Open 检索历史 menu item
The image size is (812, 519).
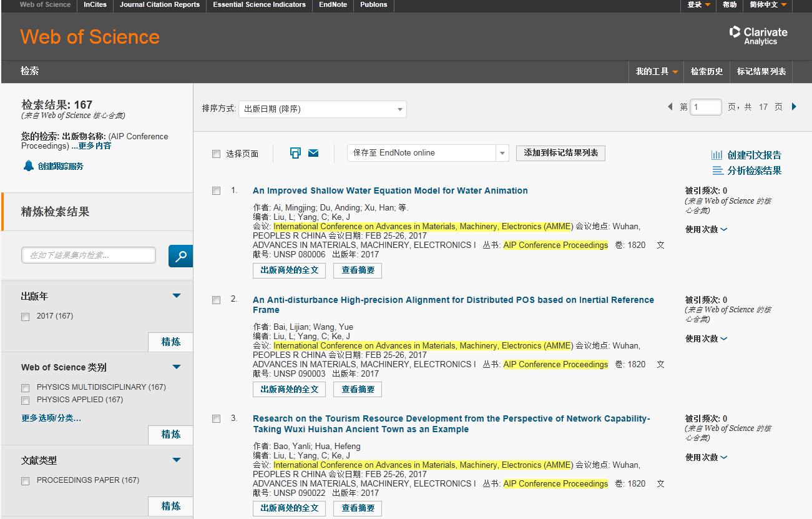pos(707,72)
